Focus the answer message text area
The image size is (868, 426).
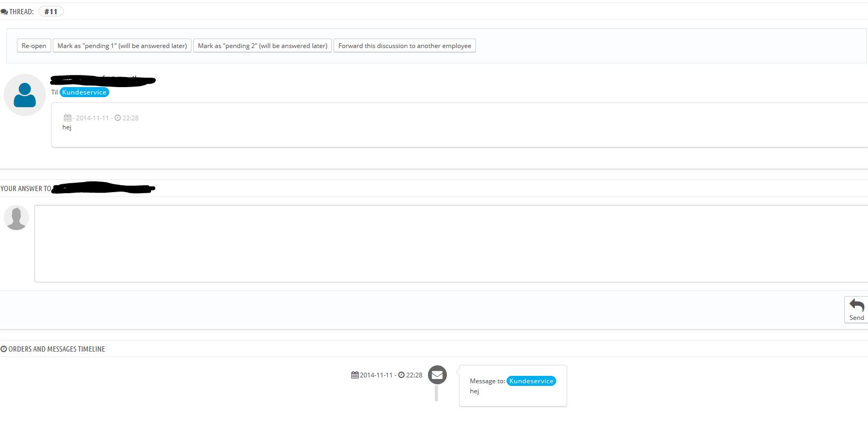451,243
